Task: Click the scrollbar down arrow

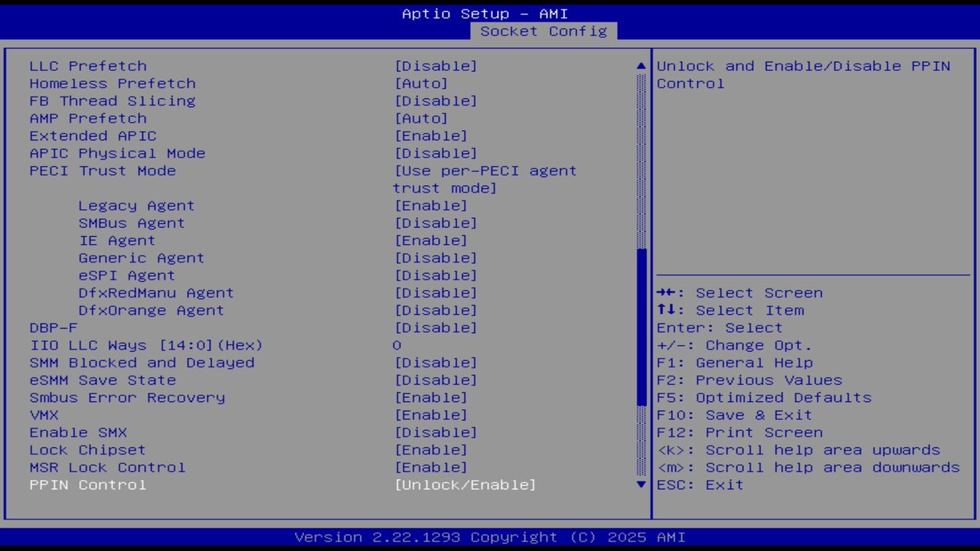Action: click(x=641, y=484)
